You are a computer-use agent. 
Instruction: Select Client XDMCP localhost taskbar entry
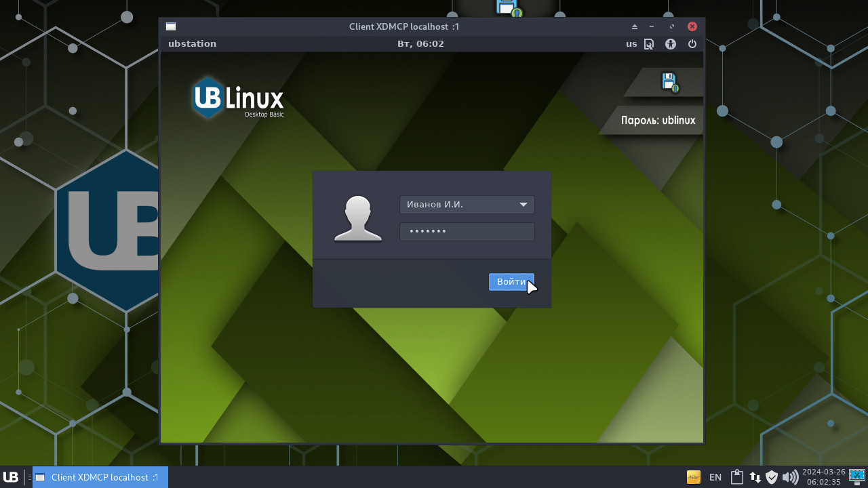coord(100,477)
